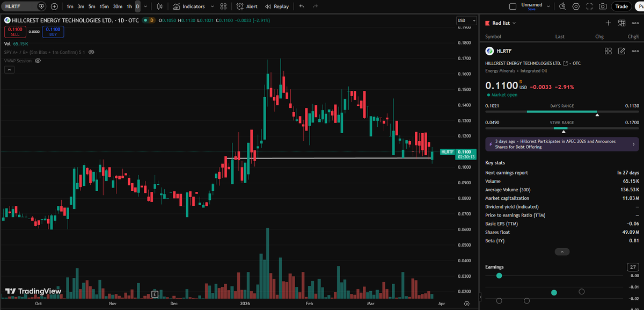This screenshot has width=644, height=310.
Task: Add a symbol to compare with the plus icon
Action: point(55,6)
